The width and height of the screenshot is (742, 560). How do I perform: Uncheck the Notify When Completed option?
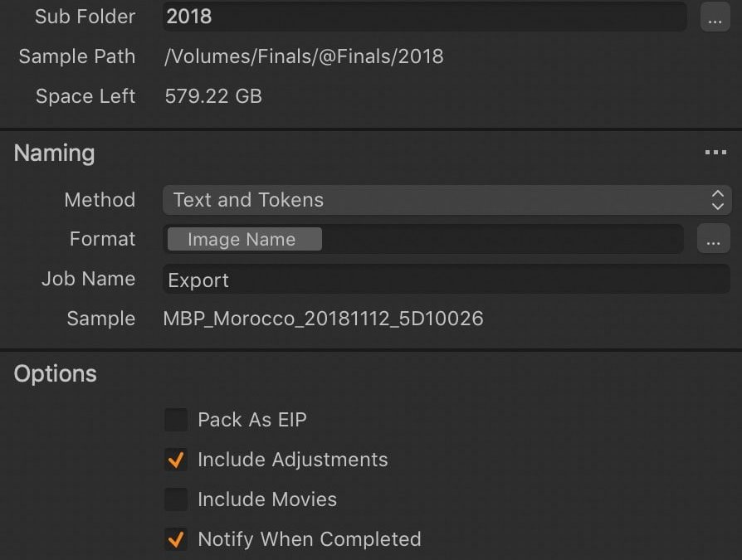pyautogui.click(x=176, y=539)
